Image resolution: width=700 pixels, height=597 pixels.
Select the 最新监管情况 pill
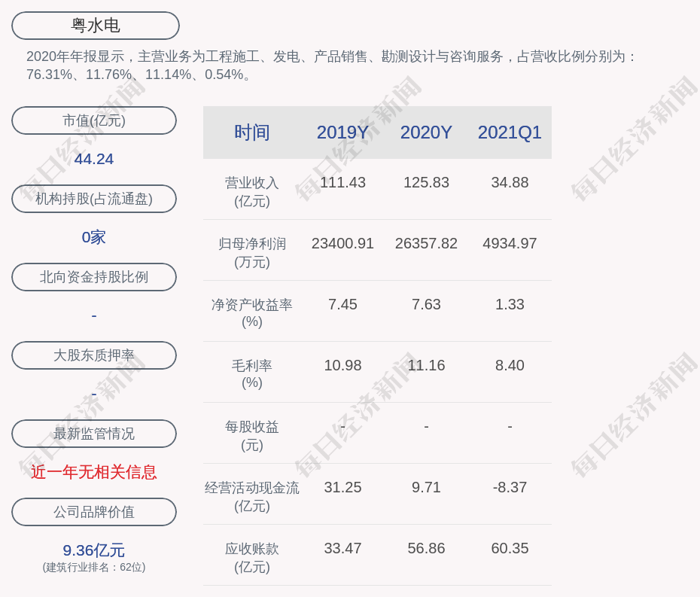point(94,434)
